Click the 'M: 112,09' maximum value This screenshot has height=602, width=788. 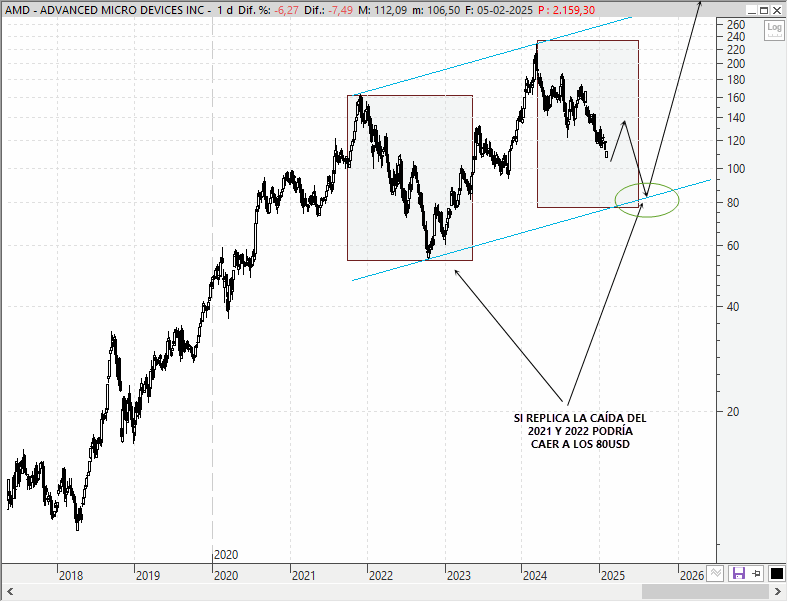point(382,10)
